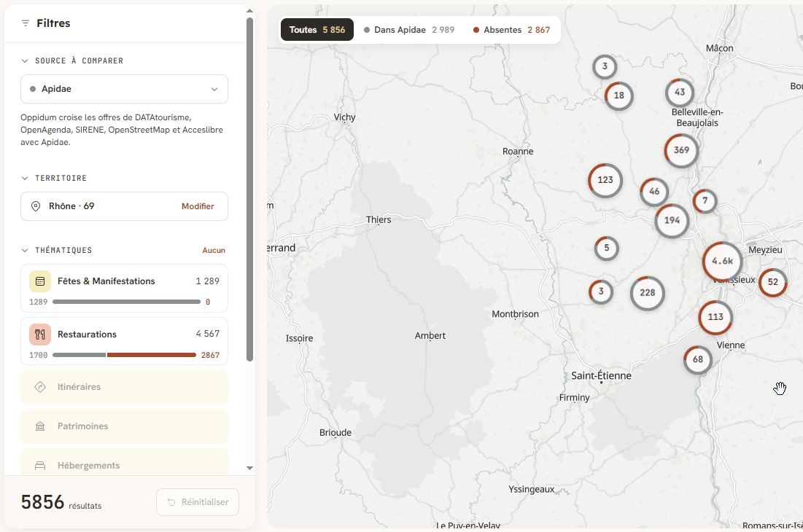
Task: Toggle the Fêtes & Manifestations thematic card
Action: 124,288
